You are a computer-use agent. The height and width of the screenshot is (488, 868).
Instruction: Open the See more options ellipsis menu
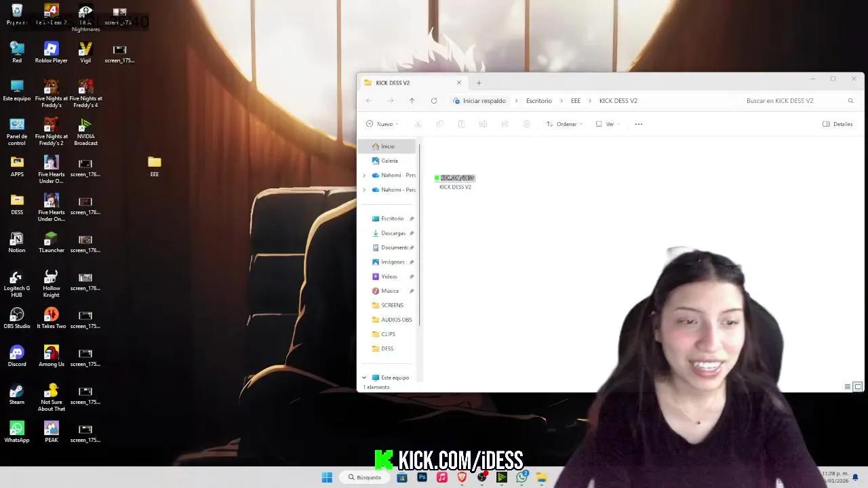(x=638, y=124)
